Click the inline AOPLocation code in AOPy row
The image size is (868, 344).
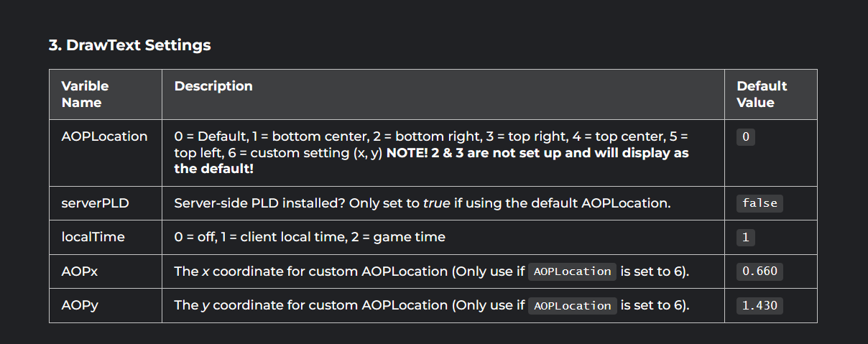click(573, 305)
